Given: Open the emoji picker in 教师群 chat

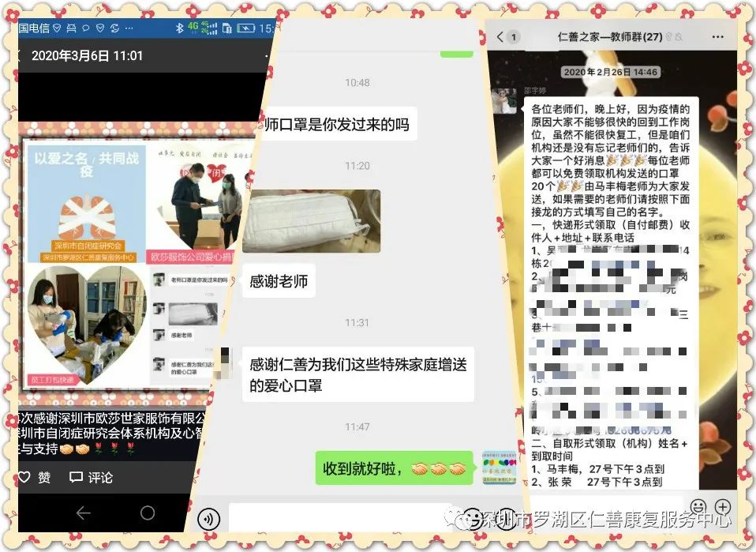Looking at the screenshot, I should 698,507.
